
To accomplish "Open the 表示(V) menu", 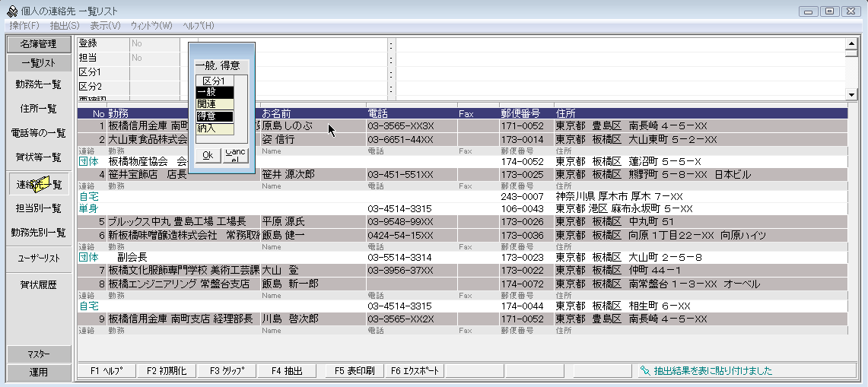I will click(105, 26).
